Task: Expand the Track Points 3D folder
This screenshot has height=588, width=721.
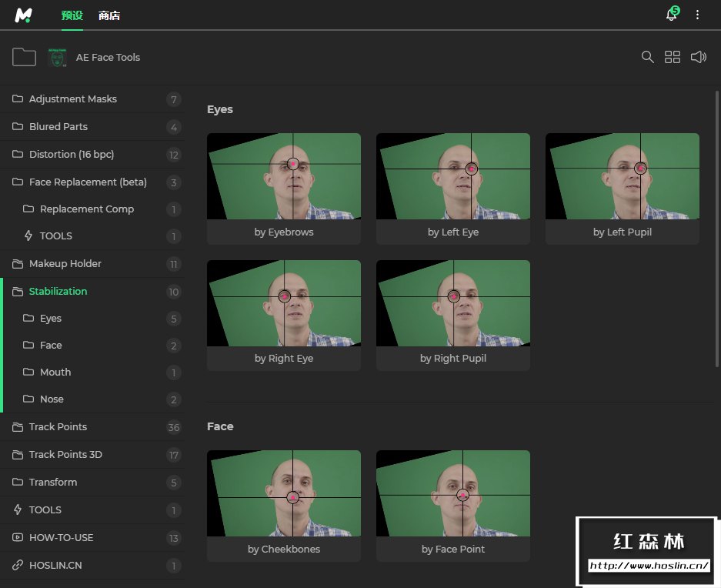Action: pyautogui.click(x=92, y=455)
